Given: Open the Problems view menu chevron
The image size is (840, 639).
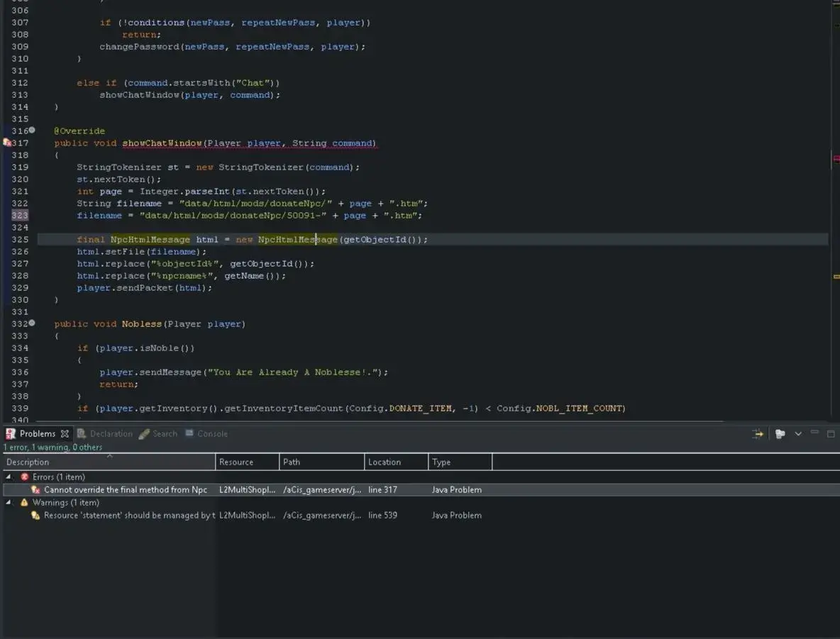Looking at the screenshot, I should tap(798, 434).
